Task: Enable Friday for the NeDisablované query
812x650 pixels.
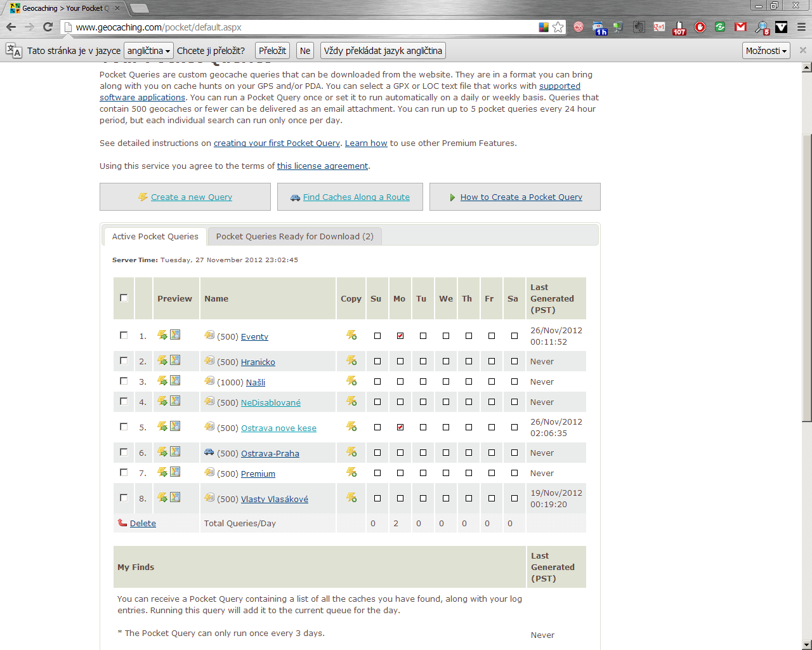Action: pos(492,402)
